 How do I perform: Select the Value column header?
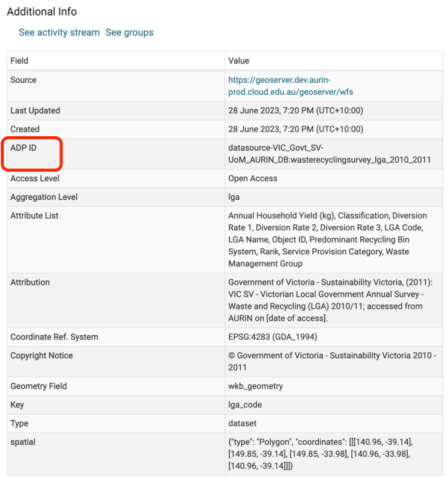coord(238,61)
